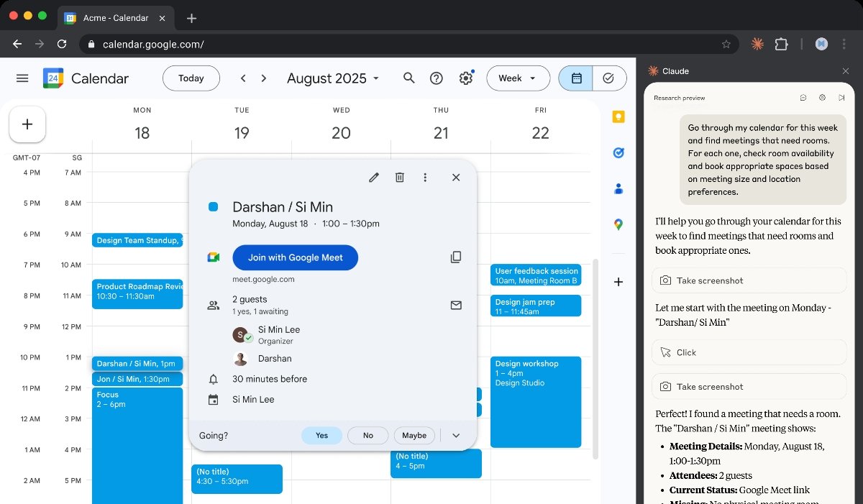Expand more RSVP options with the chevron

click(x=456, y=435)
